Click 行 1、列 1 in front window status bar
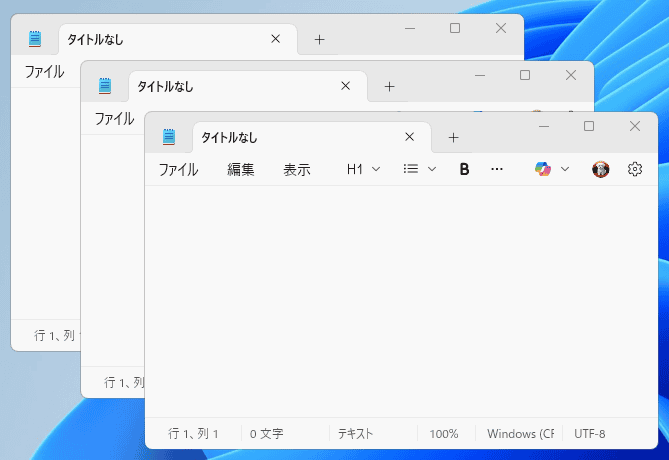 tap(193, 434)
